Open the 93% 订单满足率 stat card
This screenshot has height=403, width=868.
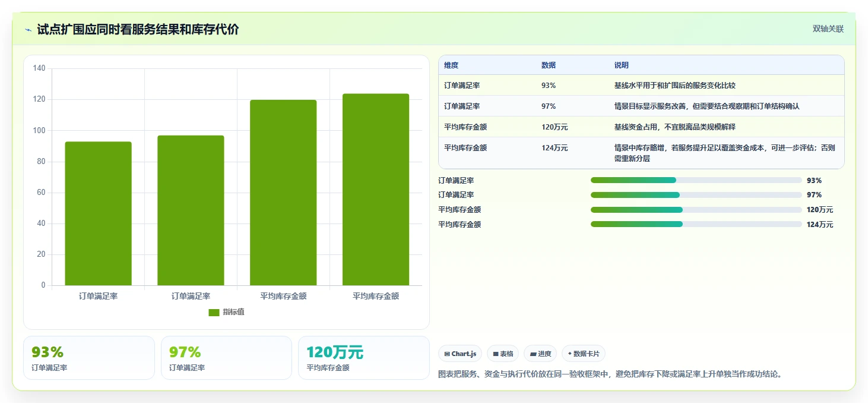tap(89, 358)
